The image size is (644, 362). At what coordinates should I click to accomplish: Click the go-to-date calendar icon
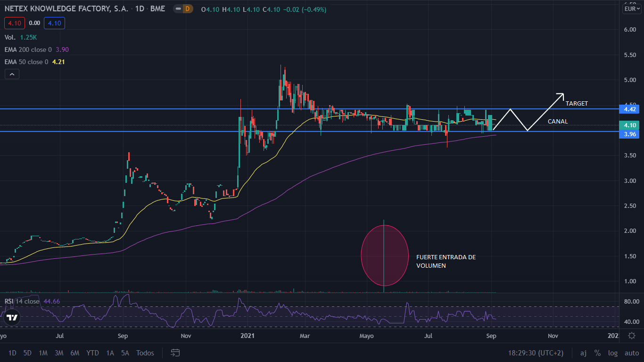(175, 353)
